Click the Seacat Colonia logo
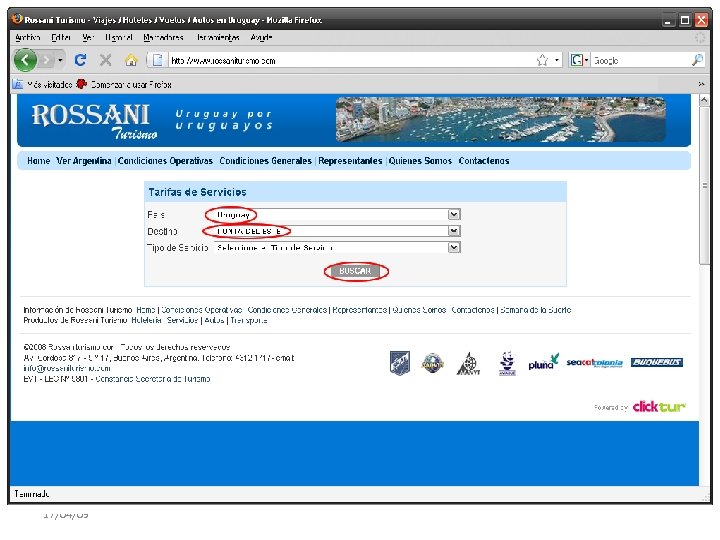Viewport: 720px width, 540px height. pyautogui.click(x=594, y=363)
